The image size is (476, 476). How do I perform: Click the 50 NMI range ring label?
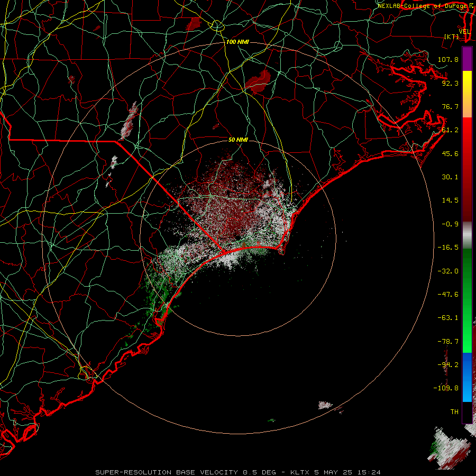pyautogui.click(x=238, y=140)
